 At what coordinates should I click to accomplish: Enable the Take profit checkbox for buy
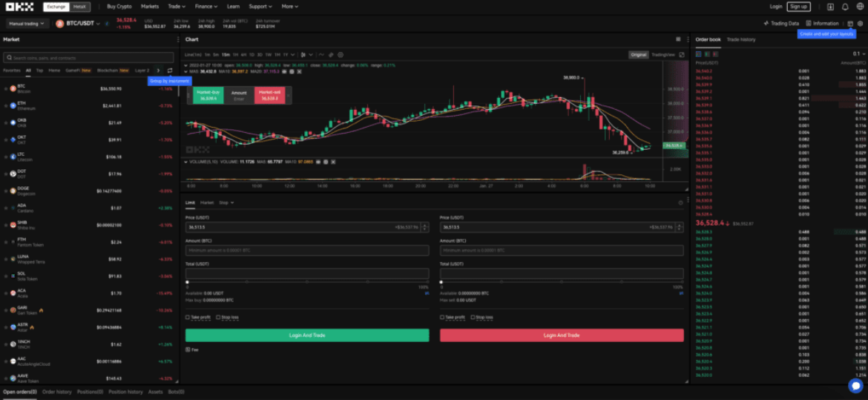[188, 318]
